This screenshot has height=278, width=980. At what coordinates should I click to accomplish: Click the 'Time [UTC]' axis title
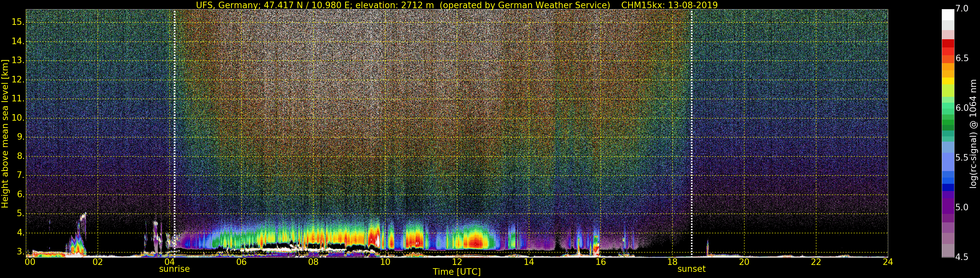click(x=457, y=272)
